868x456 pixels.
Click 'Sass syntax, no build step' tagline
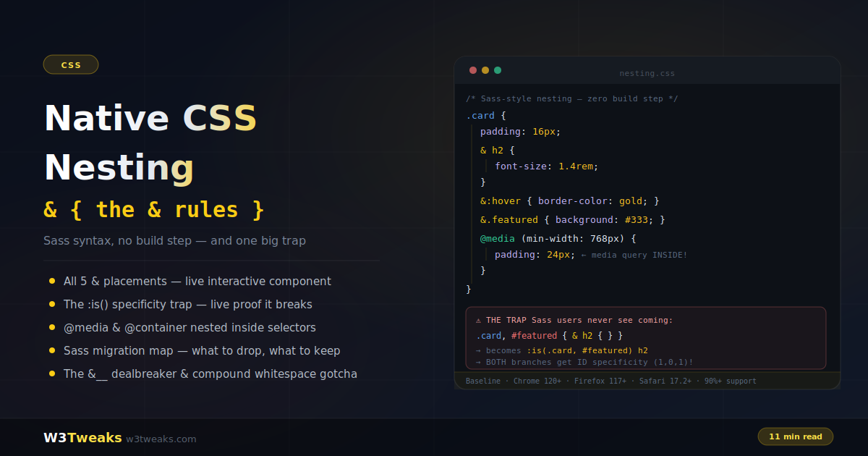click(174, 240)
